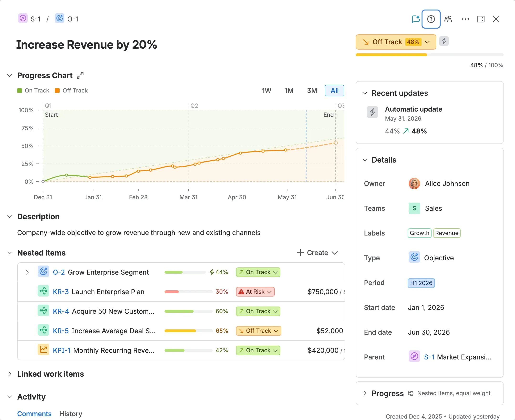Click Alice Johnson's avatar
Screen dimensions: 515x420
coord(414,184)
